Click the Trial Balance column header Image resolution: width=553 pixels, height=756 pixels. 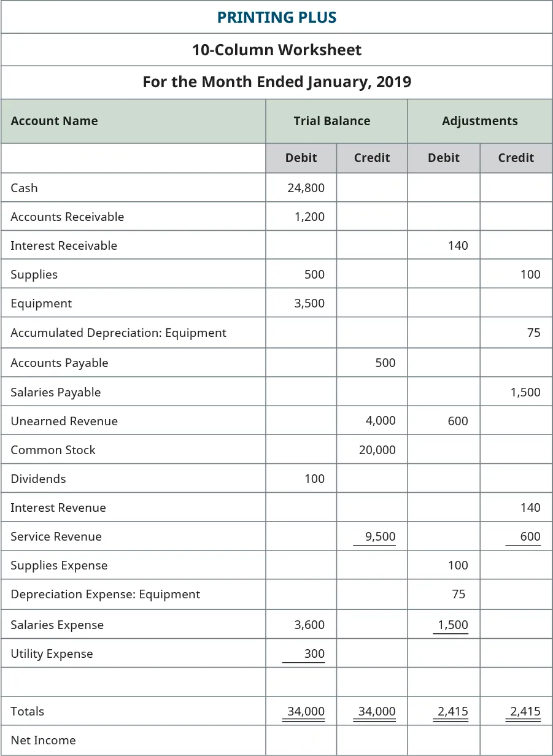pos(332,121)
